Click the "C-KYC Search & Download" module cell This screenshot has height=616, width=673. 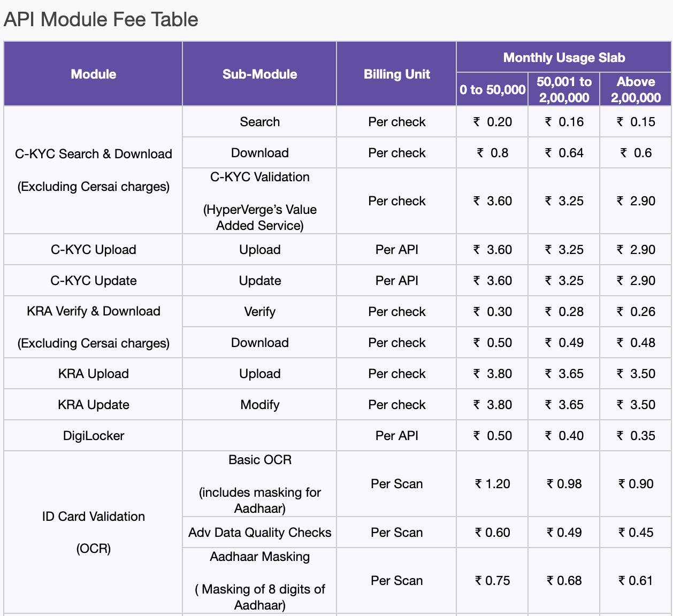(93, 154)
